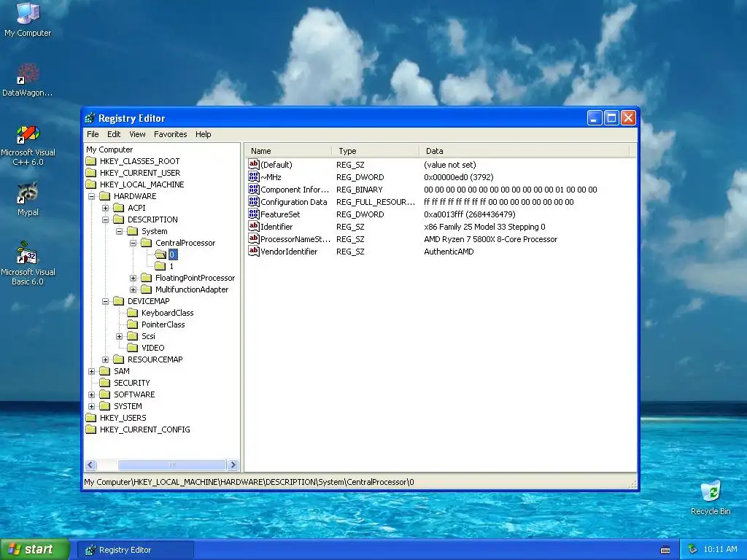
Task: Sort values by Name column header
Action: (x=287, y=151)
